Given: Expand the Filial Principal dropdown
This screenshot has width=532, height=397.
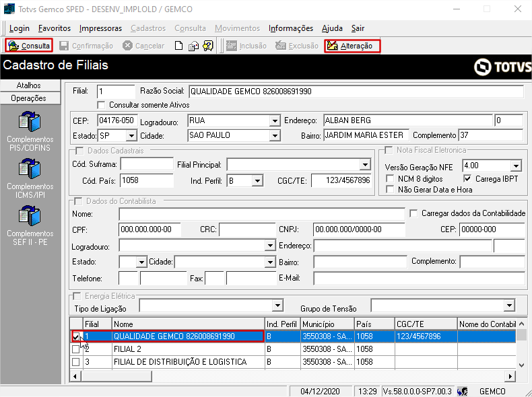Looking at the screenshot, I should (365, 165).
